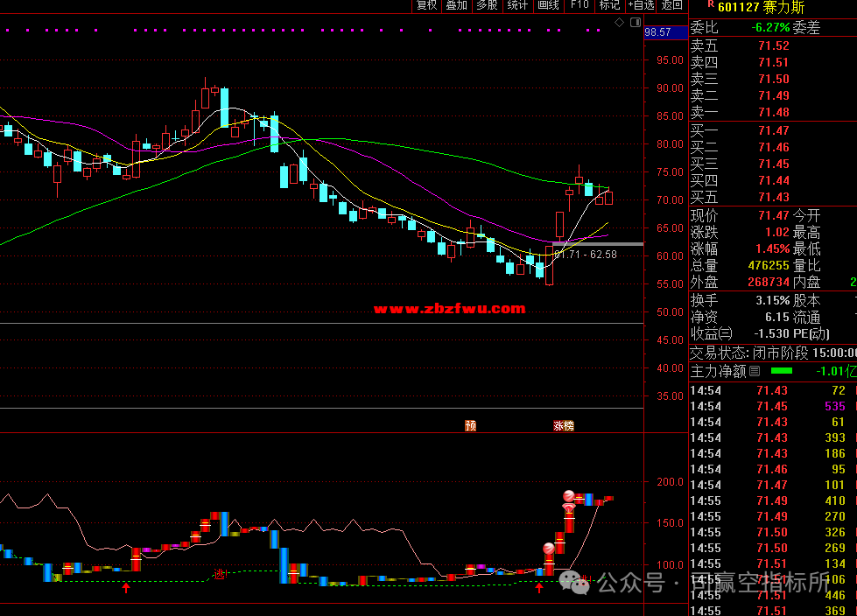Click the 返回 back button
The height and width of the screenshot is (616, 857).
click(672, 5)
